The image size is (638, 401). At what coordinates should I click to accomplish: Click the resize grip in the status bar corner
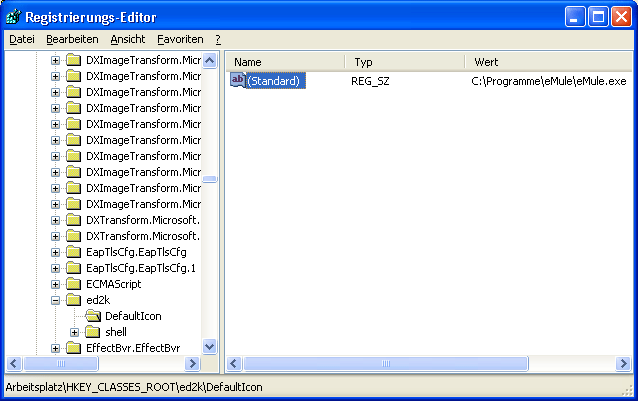[627, 390]
